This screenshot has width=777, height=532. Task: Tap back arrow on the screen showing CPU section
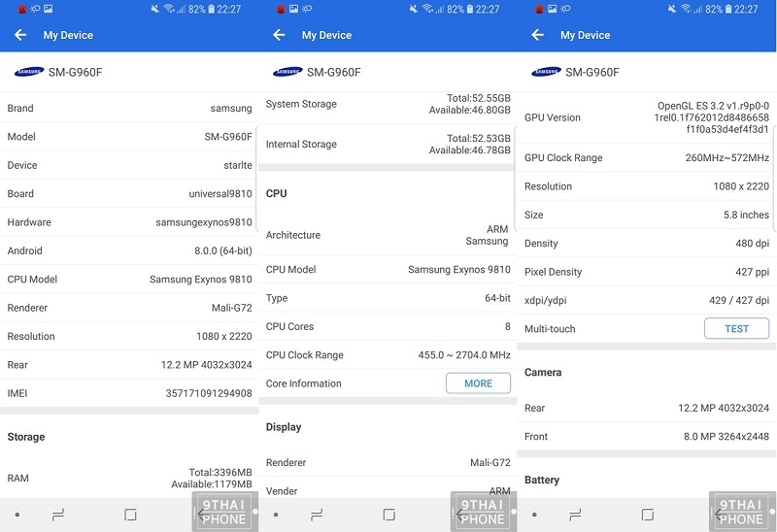[279, 35]
